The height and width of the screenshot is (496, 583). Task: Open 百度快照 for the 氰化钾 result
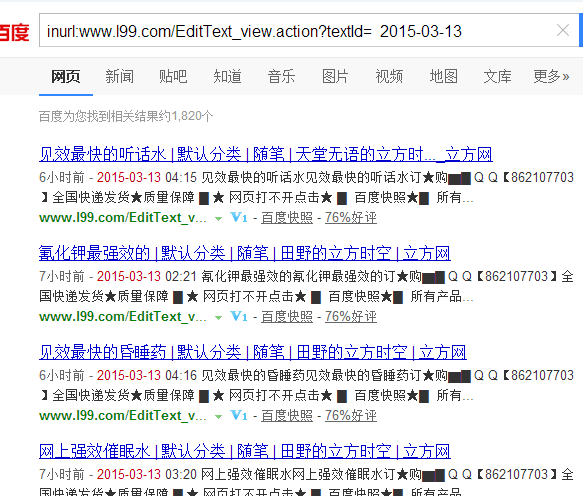tap(287, 316)
